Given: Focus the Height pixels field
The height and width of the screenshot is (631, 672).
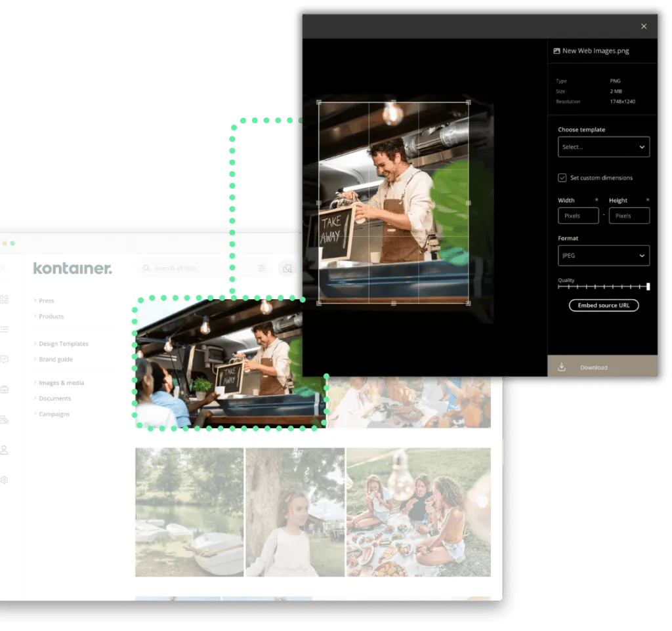Looking at the screenshot, I should tap(629, 216).
